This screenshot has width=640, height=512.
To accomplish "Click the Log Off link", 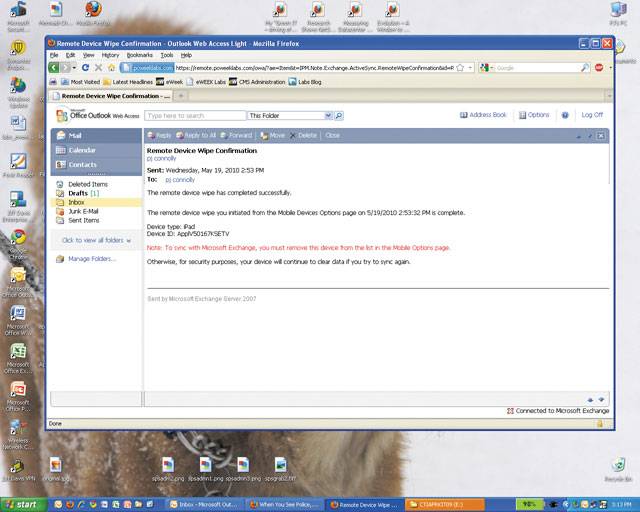I will (x=592, y=115).
